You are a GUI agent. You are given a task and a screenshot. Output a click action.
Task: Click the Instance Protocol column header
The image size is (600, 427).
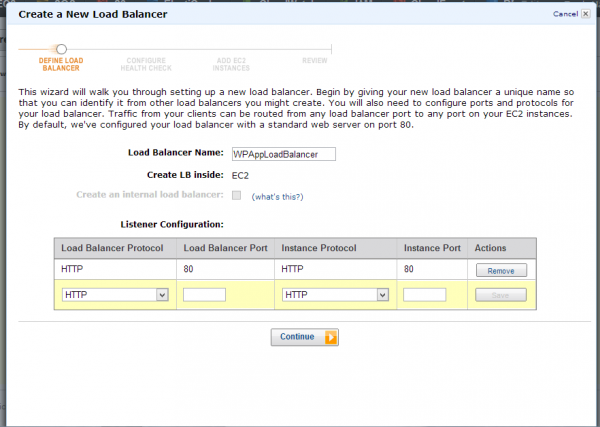click(x=336, y=248)
